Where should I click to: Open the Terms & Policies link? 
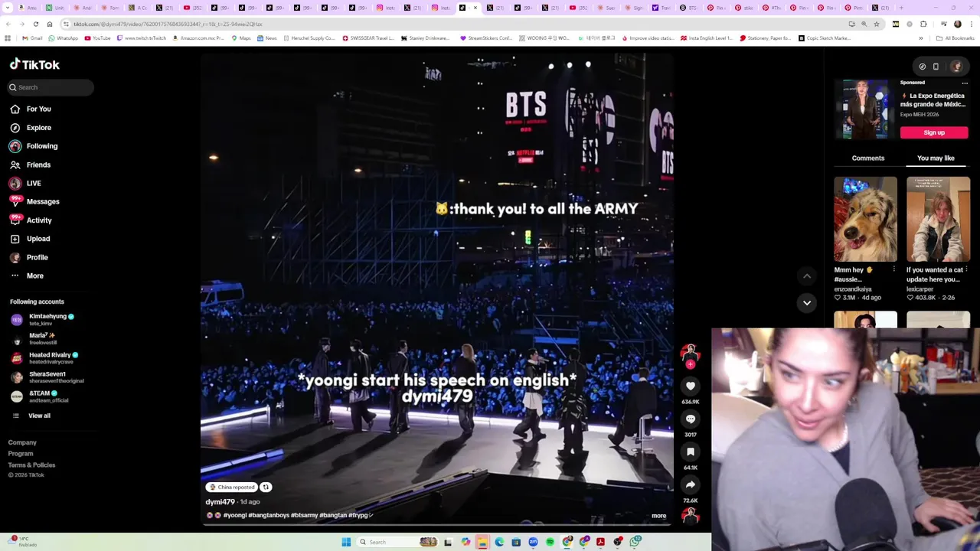[x=31, y=465]
